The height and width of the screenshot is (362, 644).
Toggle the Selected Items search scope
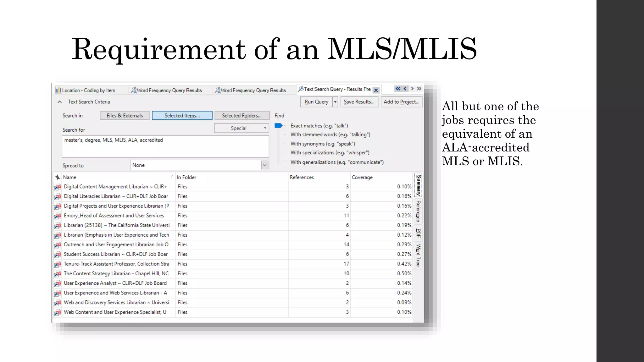[x=182, y=116]
